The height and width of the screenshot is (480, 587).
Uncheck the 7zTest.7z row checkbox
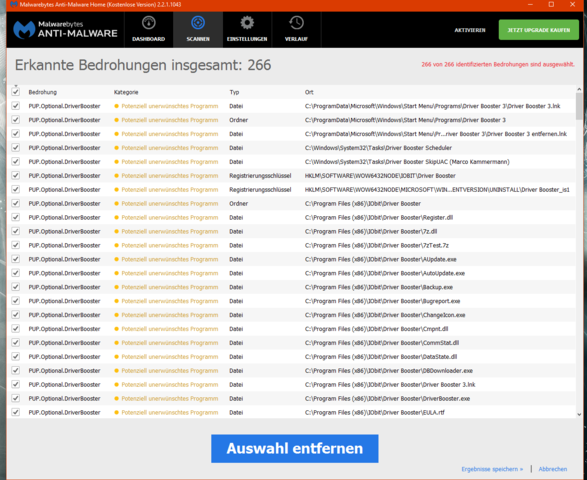pos(16,245)
